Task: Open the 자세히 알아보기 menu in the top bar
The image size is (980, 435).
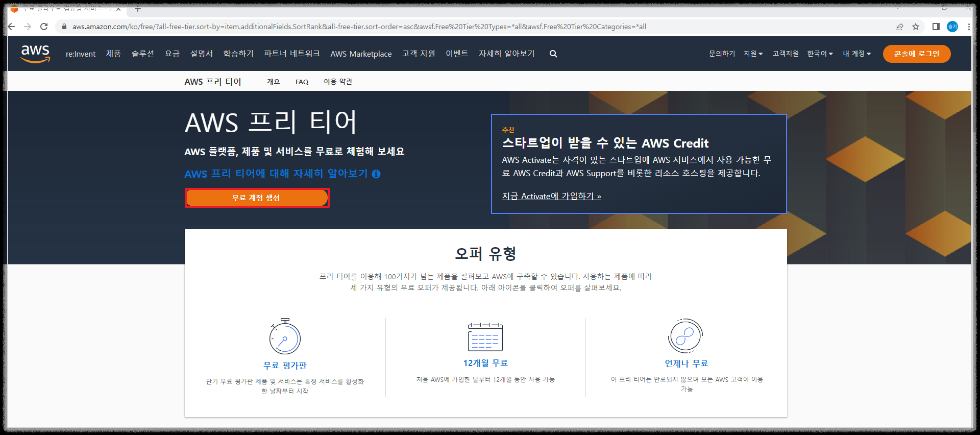Action: click(x=506, y=54)
